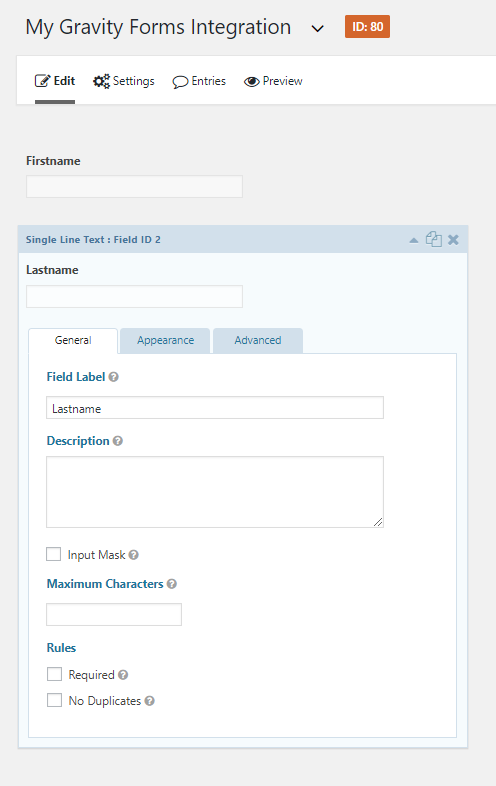Click into the Maximum Characters input box
The image size is (496, 786).
(114, 615)
